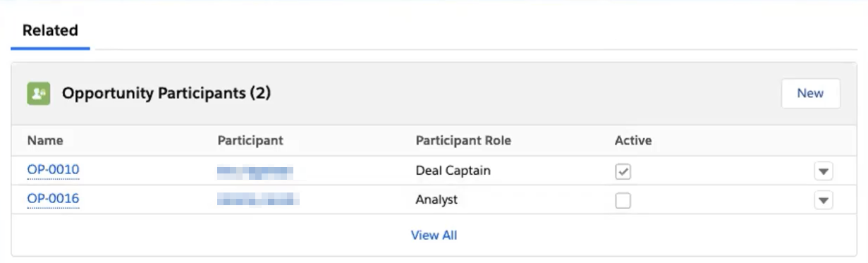Select the Deal Captain role cell
The width and height of the screenshot is (868, 263).
pos(453,171)
